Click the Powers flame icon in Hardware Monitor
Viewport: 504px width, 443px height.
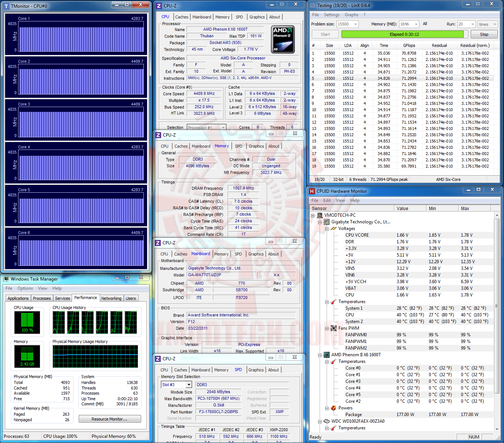tap(334, 408)
